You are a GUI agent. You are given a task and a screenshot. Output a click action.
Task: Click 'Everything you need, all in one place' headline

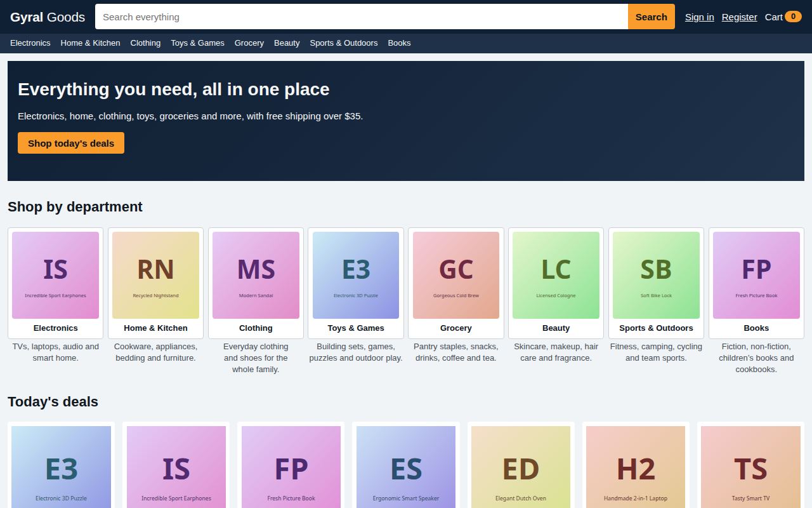click(173, 90)
